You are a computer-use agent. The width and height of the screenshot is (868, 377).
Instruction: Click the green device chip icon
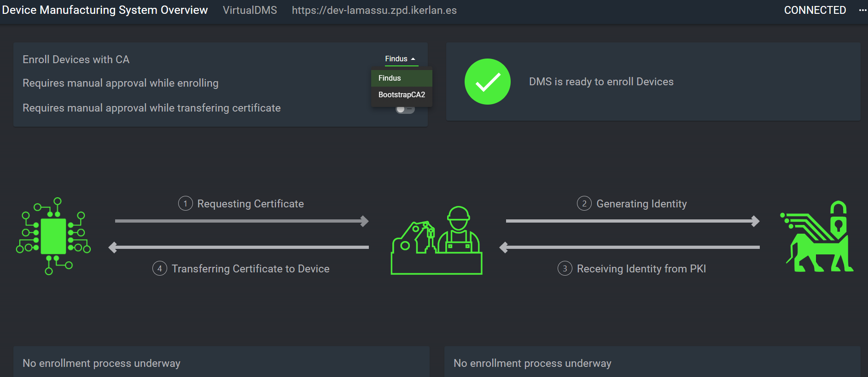tap(53, 236)
